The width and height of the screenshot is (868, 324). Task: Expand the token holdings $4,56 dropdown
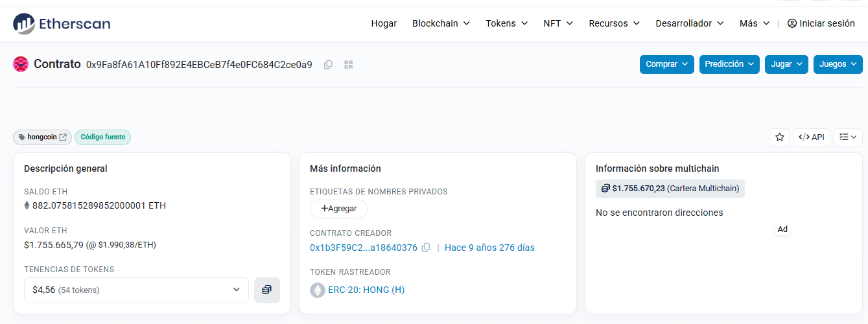pyautogui.click(x=136, y=290)
